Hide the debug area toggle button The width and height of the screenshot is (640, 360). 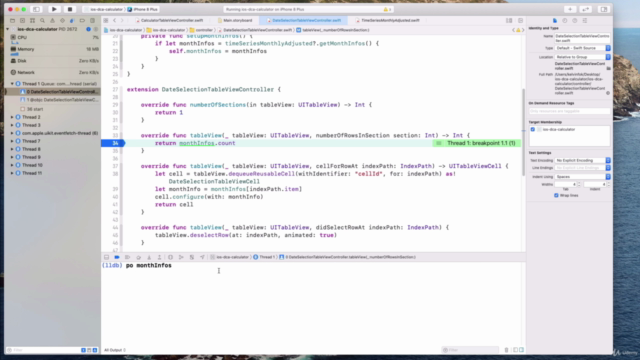[x=107, y=257]
